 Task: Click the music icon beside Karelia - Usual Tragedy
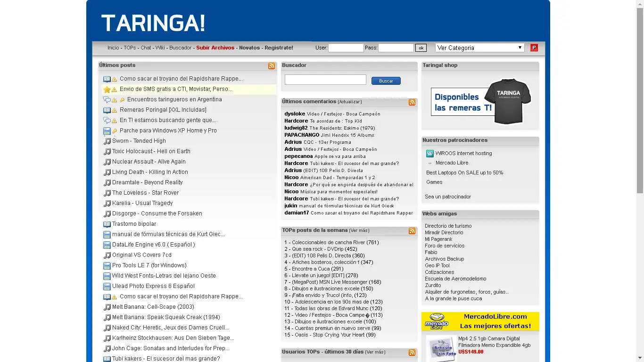[107, 204]
